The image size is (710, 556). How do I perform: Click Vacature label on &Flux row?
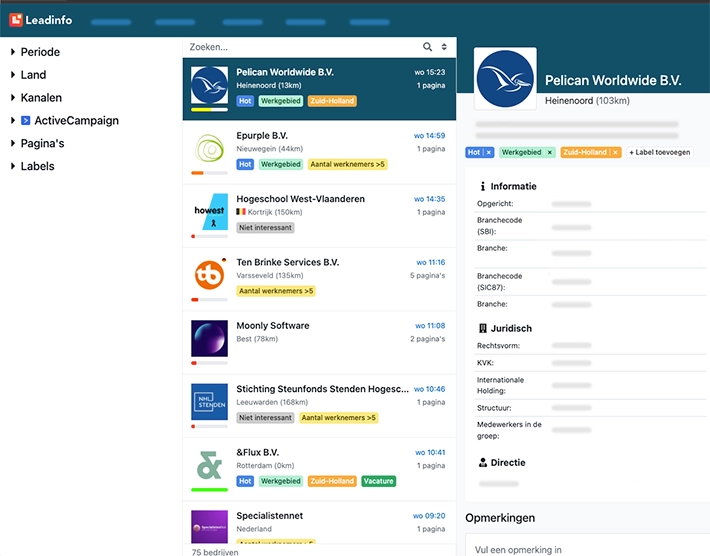[379, 481]
